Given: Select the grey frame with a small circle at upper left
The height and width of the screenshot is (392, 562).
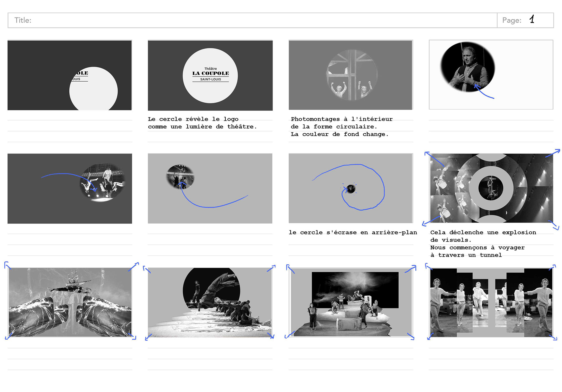Looking at the screenshot, I should [210, 188].
